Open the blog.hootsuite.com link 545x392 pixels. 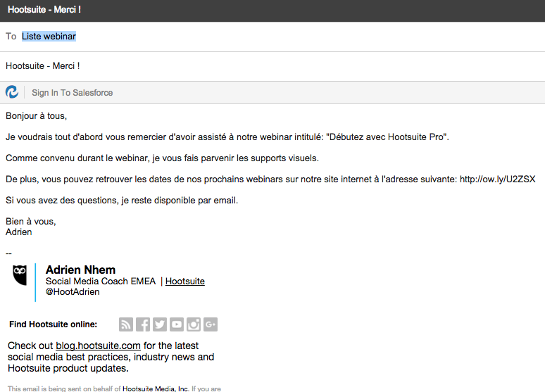[x=98, y=346]
